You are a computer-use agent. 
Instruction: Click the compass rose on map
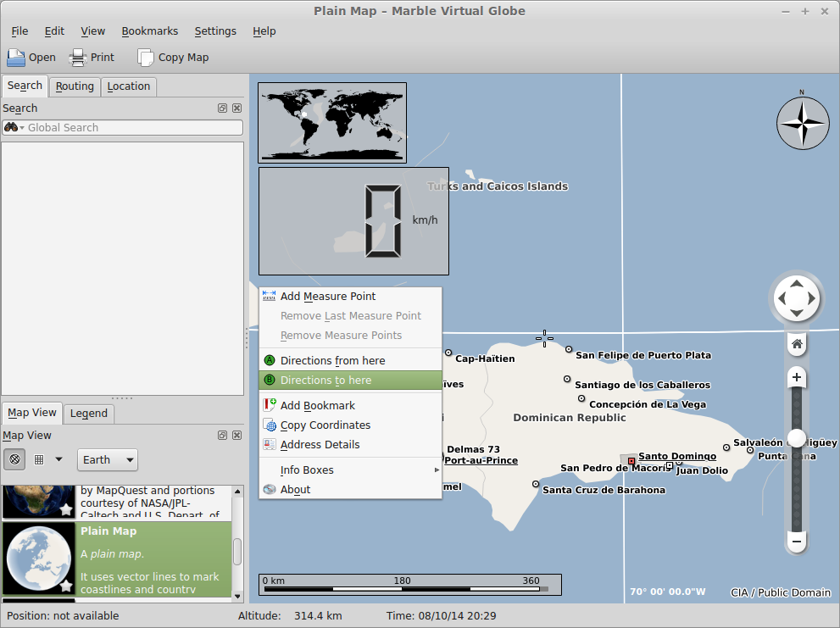(x=803, y=123)
